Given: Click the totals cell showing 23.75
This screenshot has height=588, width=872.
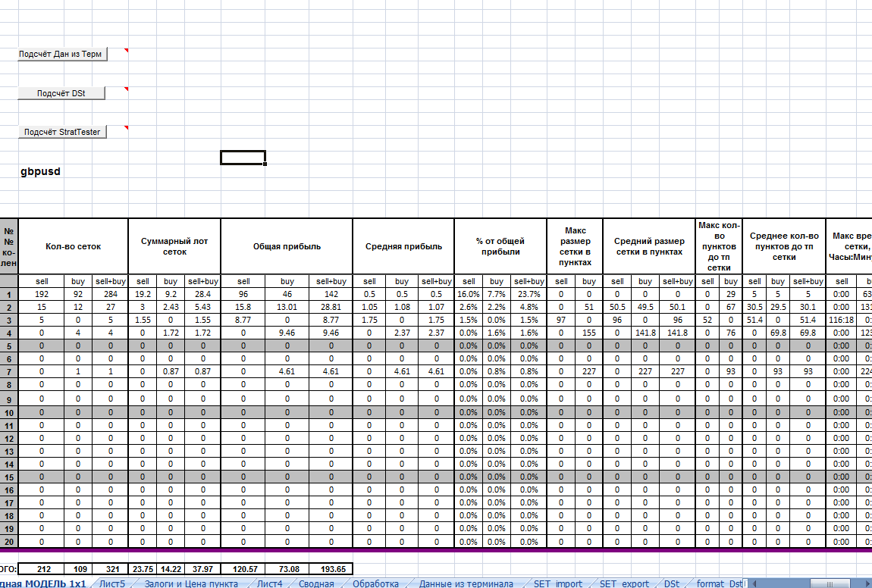Looking at the screenshot, I should click(x=143, y=568).
